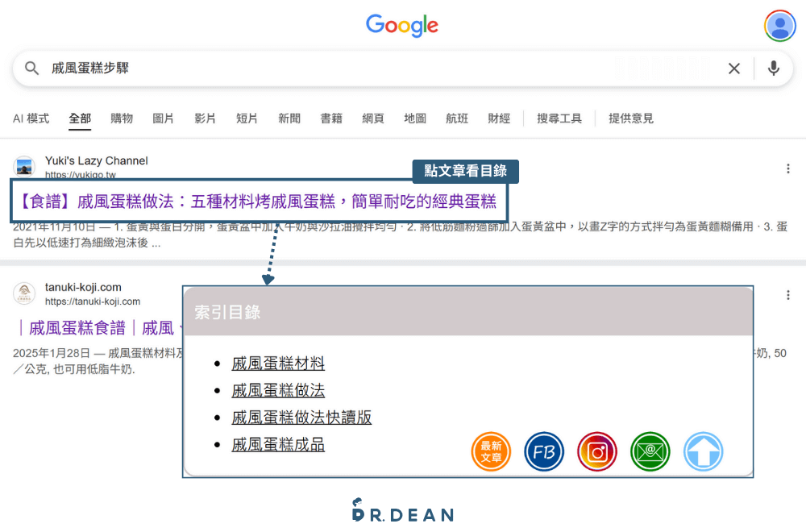Open the 財經 tab
The height and width of the screenshot is (532, 806).
[499, 118]
